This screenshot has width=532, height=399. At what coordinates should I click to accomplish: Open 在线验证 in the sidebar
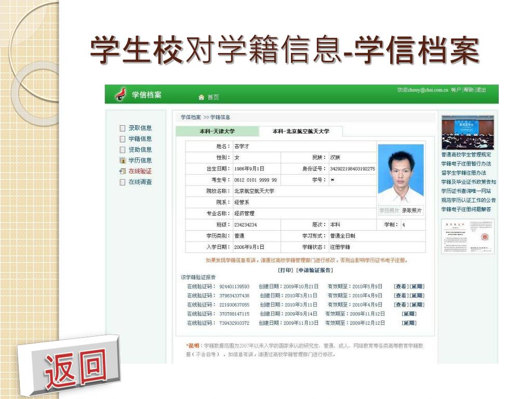[x=140, y=171]
